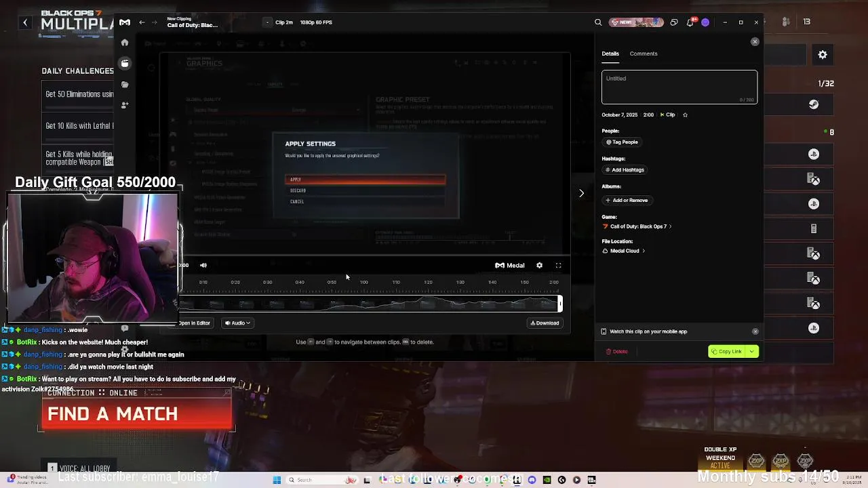Mute the clip volume speaker icon
868x488 pixels.
click(x=203, y=266)
